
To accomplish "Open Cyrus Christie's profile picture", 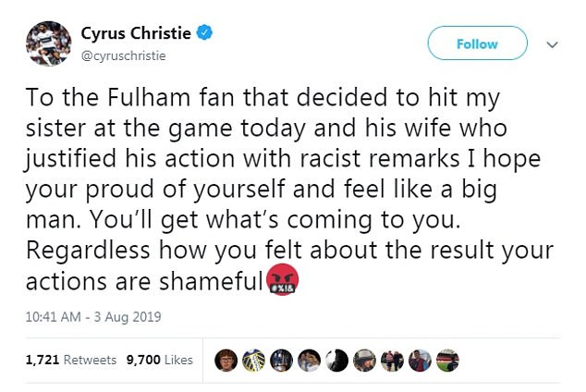I will pos(48,43).
